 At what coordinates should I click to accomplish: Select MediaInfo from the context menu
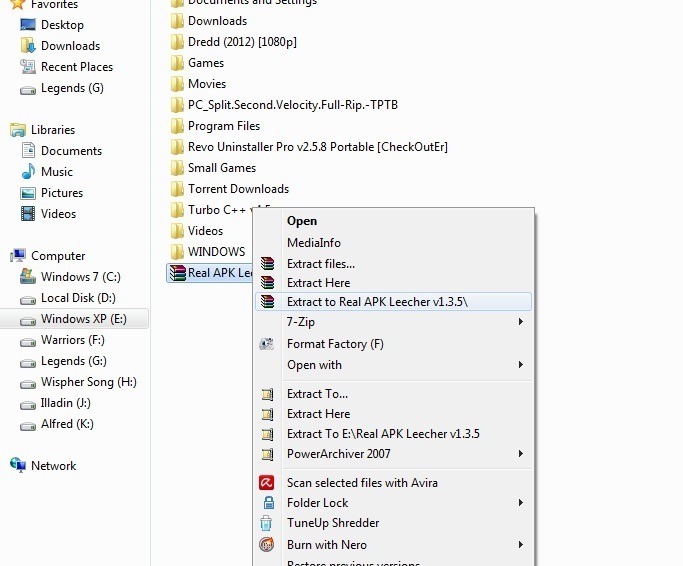click(313, 243)
